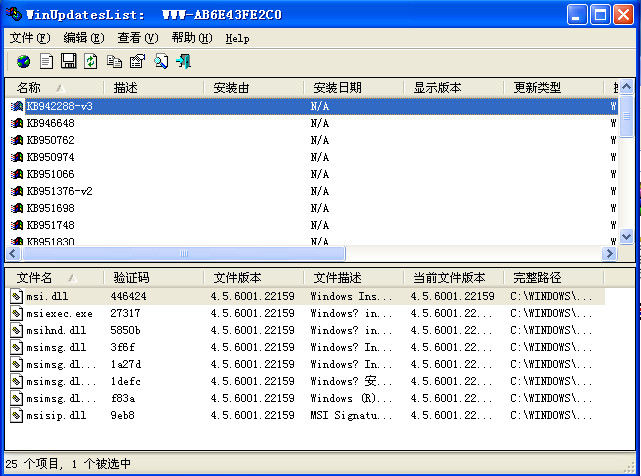Click the checksum value 1defc

(x=126, y=382)
